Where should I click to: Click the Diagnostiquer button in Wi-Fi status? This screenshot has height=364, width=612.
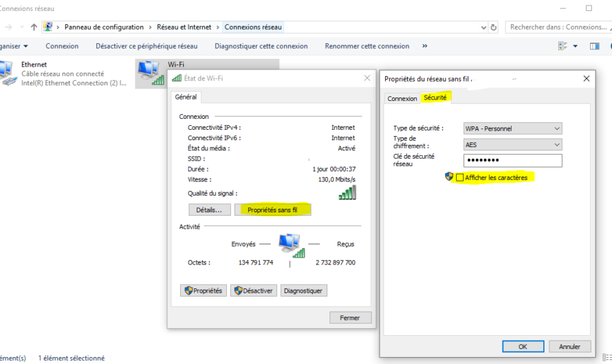[304, 291]
